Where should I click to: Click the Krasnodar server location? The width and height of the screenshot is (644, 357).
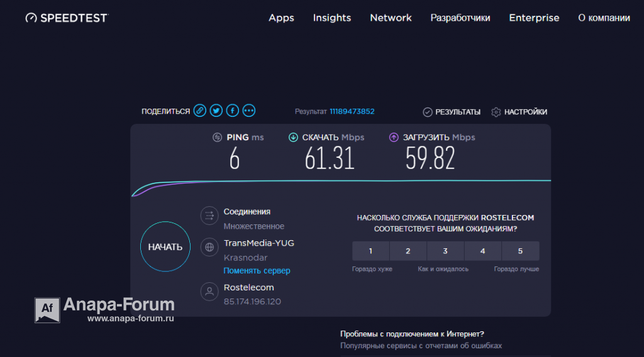[246, 258]
